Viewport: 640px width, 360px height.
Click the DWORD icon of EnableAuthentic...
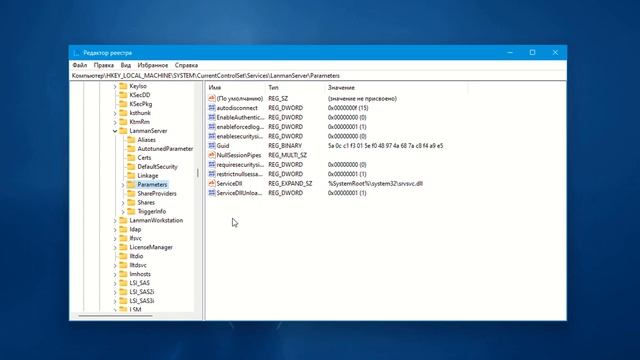[x=211, y=117]
